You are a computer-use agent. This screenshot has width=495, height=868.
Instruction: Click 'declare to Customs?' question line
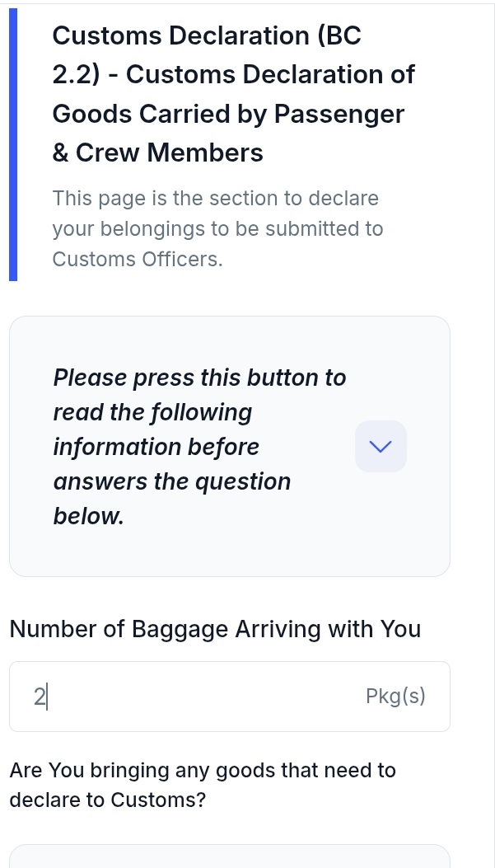[x=107, y=800]
